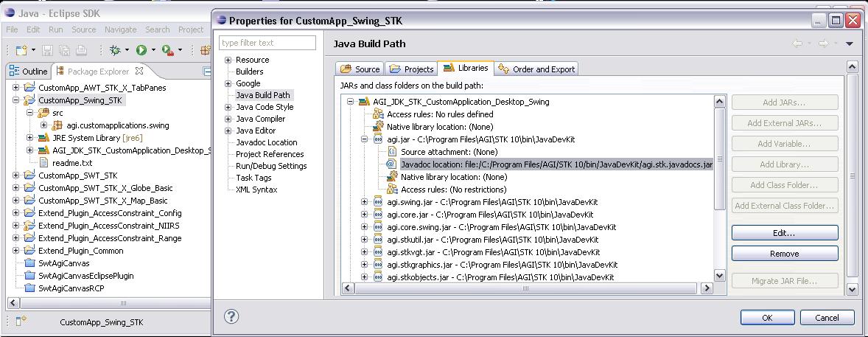Click the External Tools run icon
Screen dimensions: 868x337
[167, 50]
